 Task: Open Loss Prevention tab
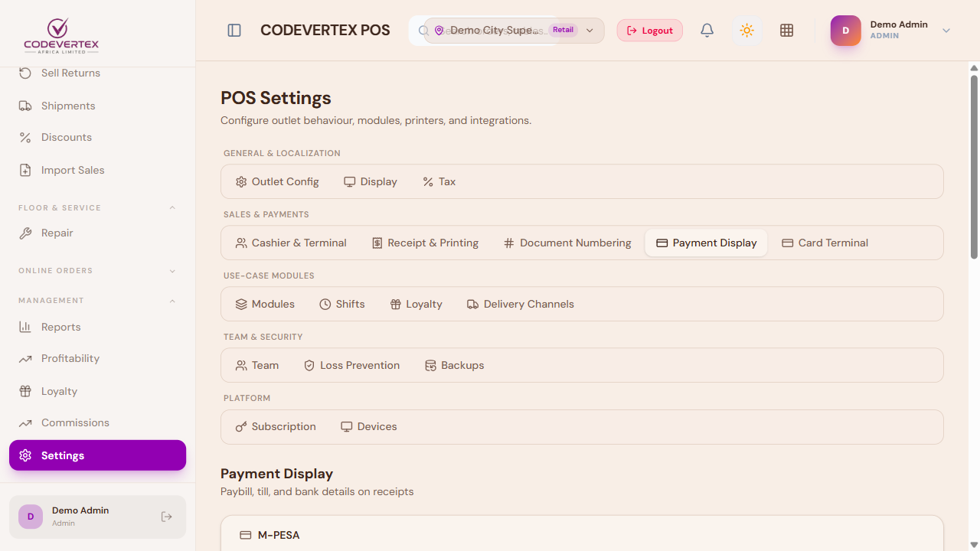352,365
